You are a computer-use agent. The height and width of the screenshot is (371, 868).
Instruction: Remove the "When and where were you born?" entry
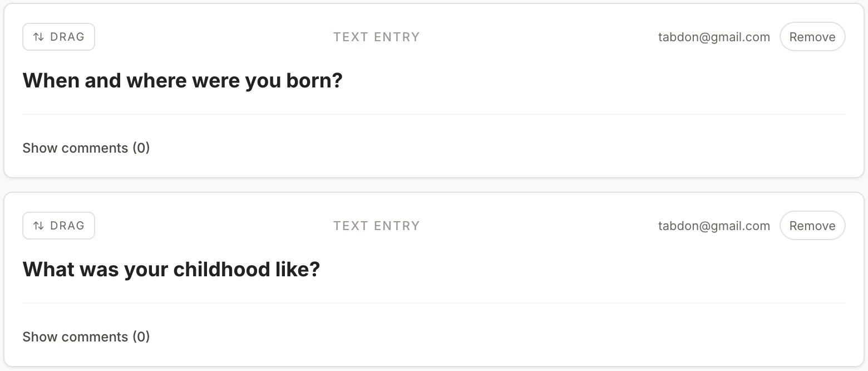tap(812, 37)
